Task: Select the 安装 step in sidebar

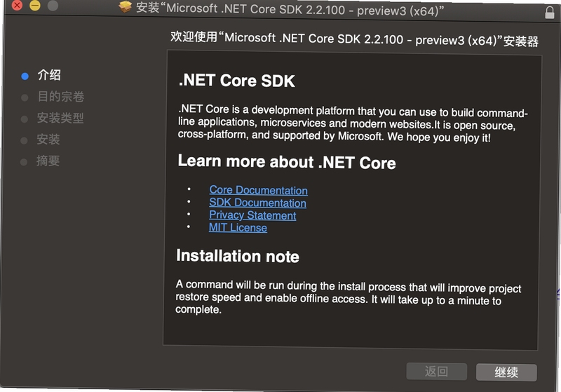Action: point(48,140)
